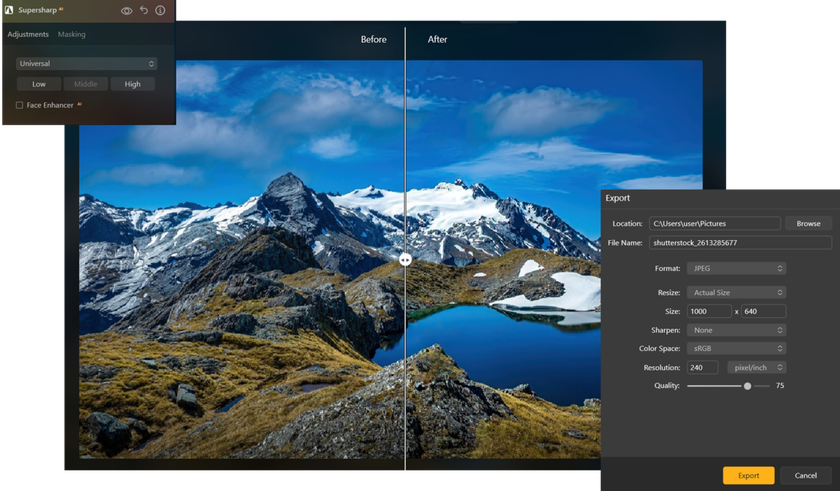Switch to the Adjustments tab
840x491 pixels.
[x=28, y=34]
